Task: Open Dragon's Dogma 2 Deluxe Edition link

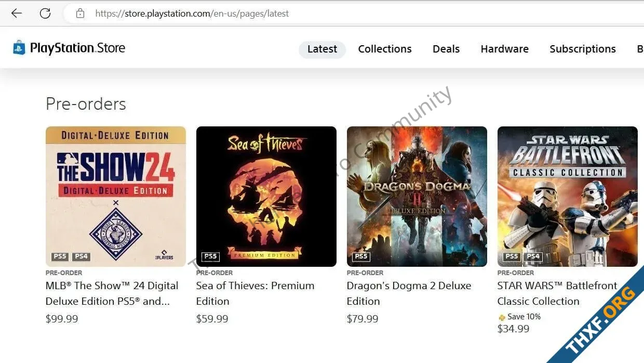Action: pos(409,293)
